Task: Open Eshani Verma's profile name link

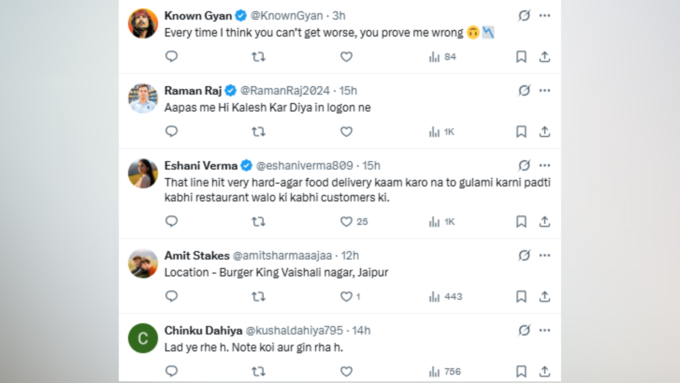Action: [x=201, y=166]
